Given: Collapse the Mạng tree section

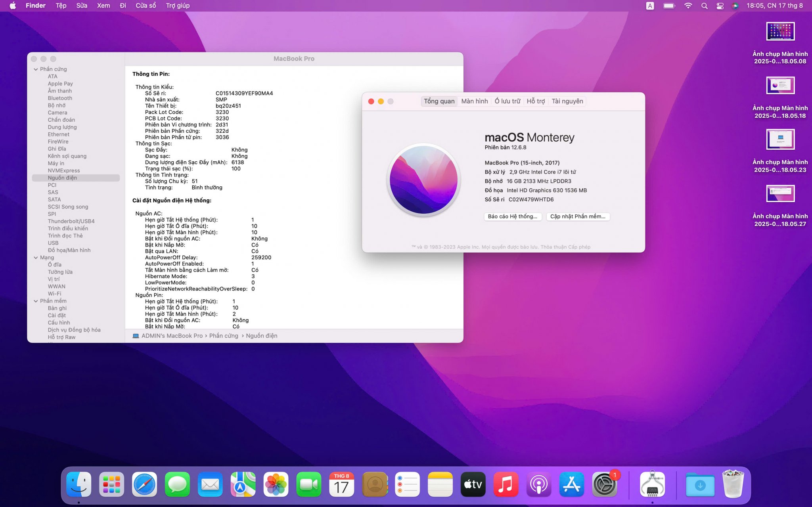Looking at the screenshot, I should click(36, 258).
